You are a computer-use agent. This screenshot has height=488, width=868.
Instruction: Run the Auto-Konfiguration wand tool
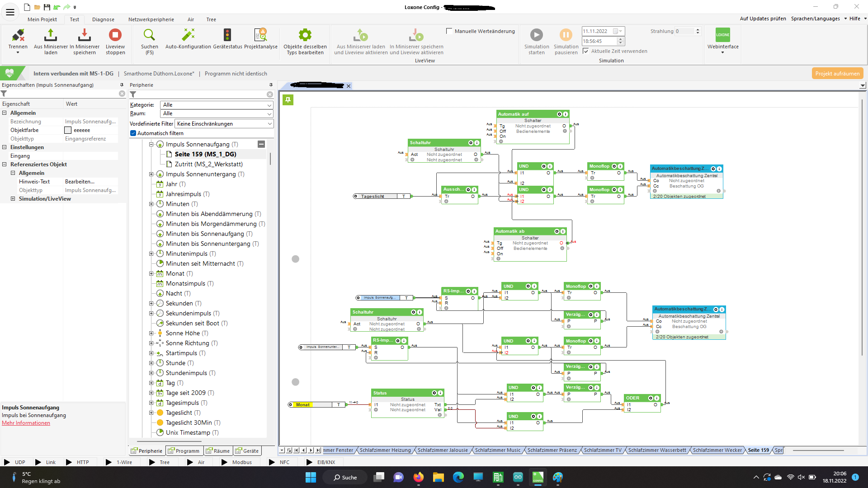pos(188,35)
